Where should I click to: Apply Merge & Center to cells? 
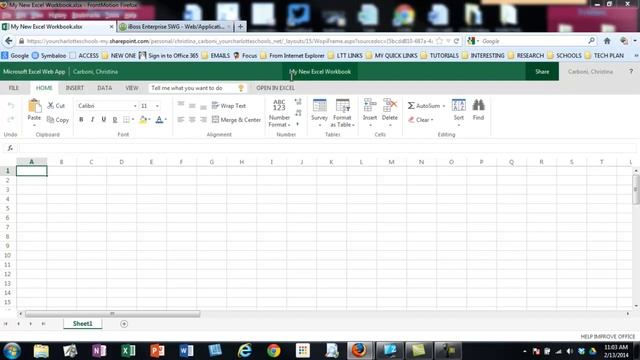pos(236,120)
